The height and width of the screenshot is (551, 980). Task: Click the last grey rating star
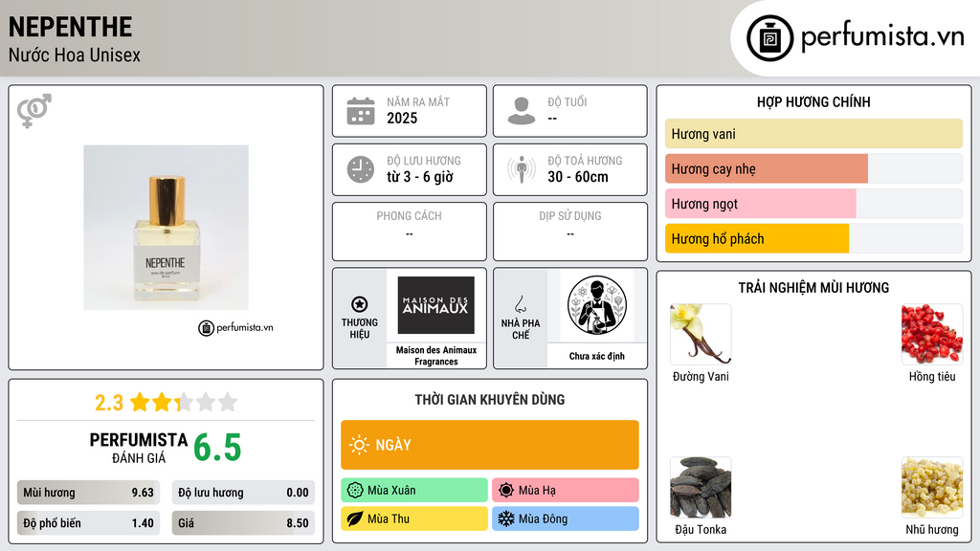pos(228,402)
